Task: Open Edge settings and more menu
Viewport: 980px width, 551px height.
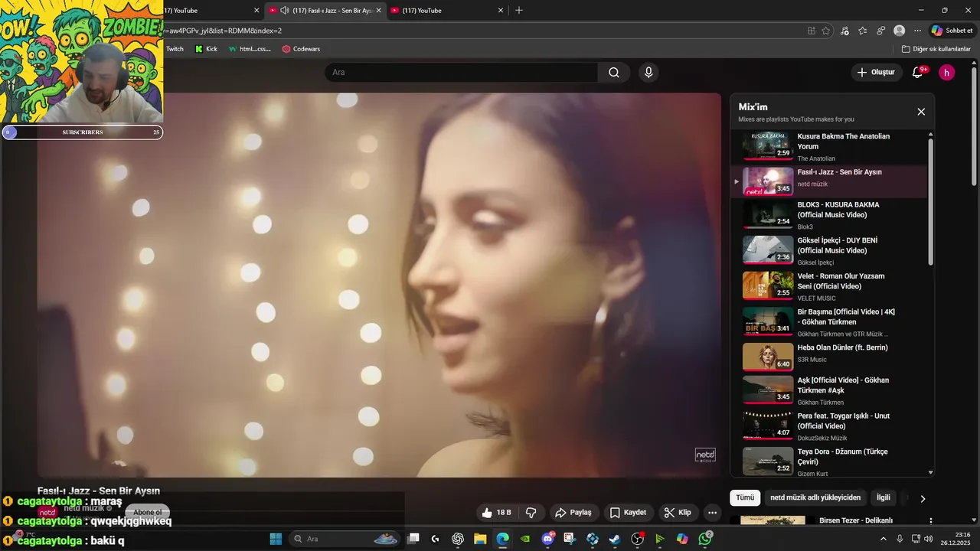Action: coord(917,31)
